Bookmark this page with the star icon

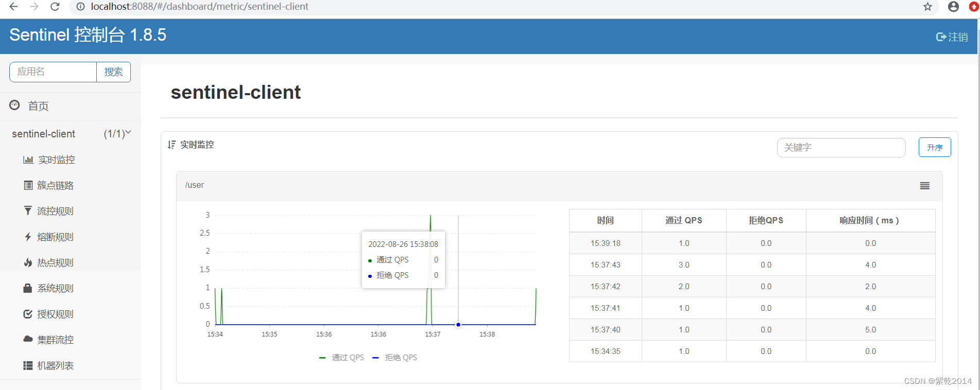[x=927, y=7]
